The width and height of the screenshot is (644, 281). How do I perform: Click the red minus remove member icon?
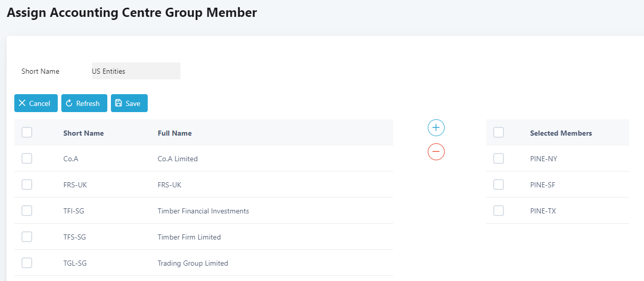click(x=436, y=152)
